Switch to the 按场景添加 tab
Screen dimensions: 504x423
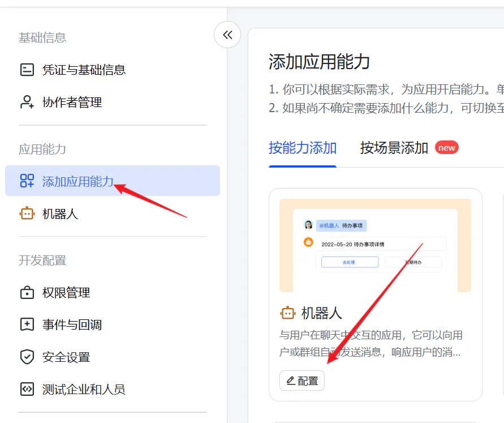tap(394, 148)
